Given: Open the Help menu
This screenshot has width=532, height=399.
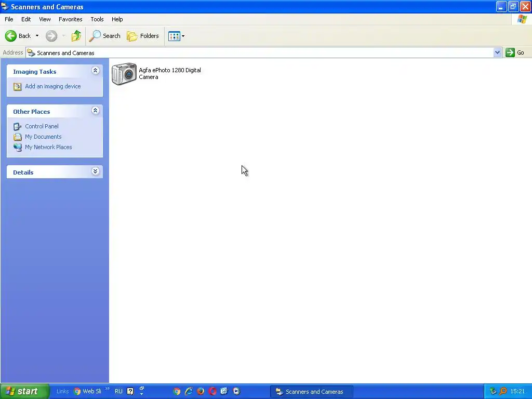Looking at the screenshot, I should (x=117, y=19).
